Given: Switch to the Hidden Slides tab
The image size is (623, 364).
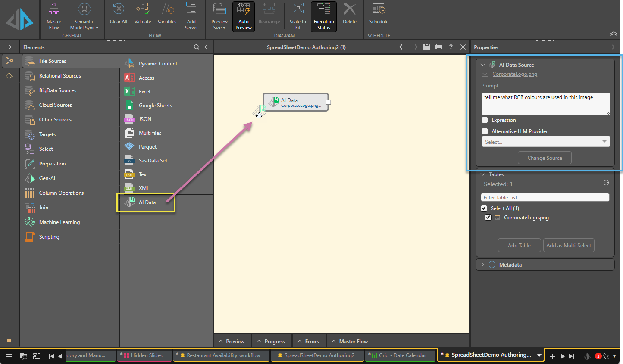Looking at the screenshot, I should (x=146, y=355).
